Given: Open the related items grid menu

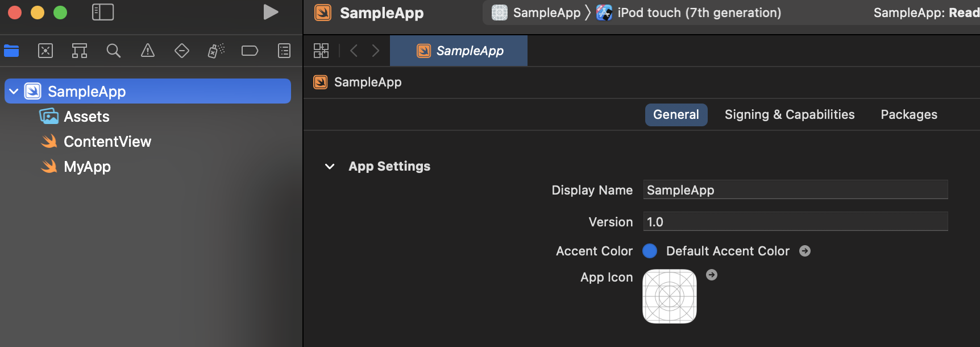Looking at the screenshot, I should 321,51.
